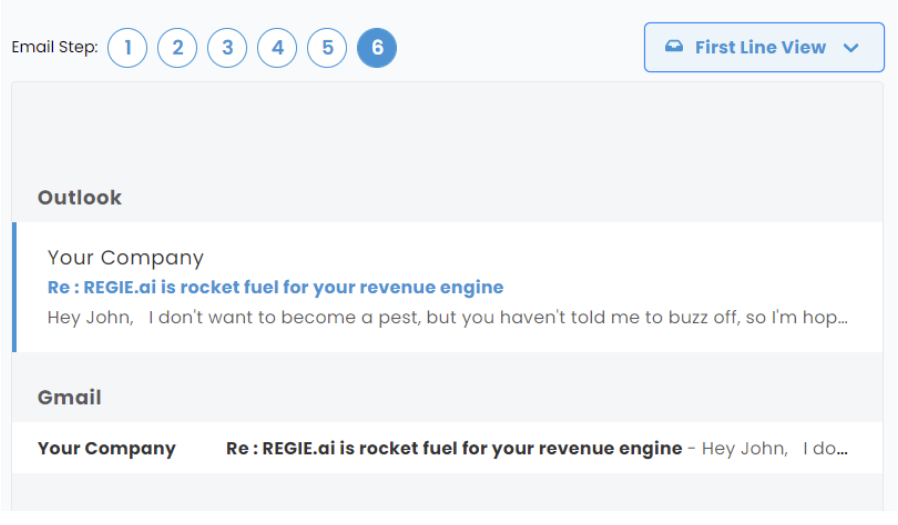Click the blue accent bar on Outlook card
This screenshot has width=898, height=525.
point(14,287)
